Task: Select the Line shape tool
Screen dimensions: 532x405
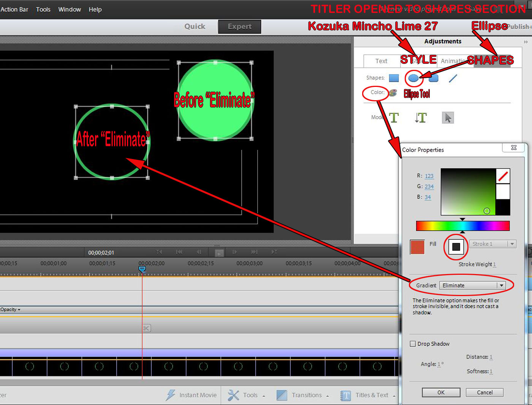Action: (x=453, y=78)
